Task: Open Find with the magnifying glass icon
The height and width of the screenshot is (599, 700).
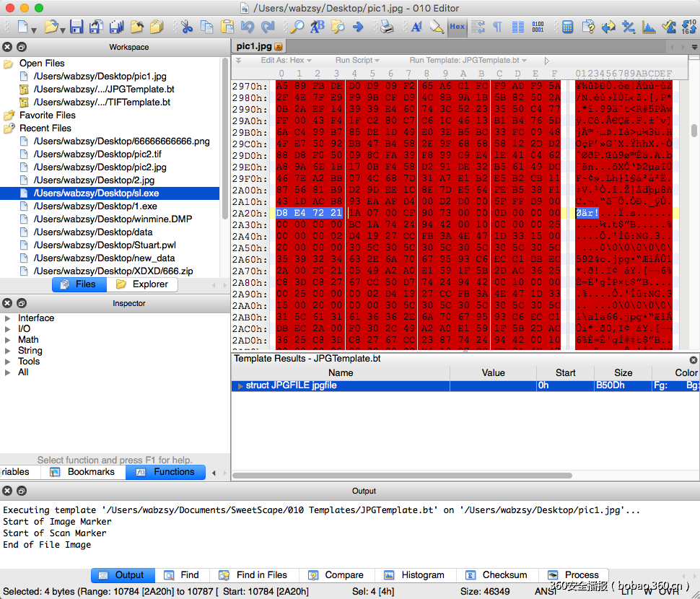Action: click(297, 27)
